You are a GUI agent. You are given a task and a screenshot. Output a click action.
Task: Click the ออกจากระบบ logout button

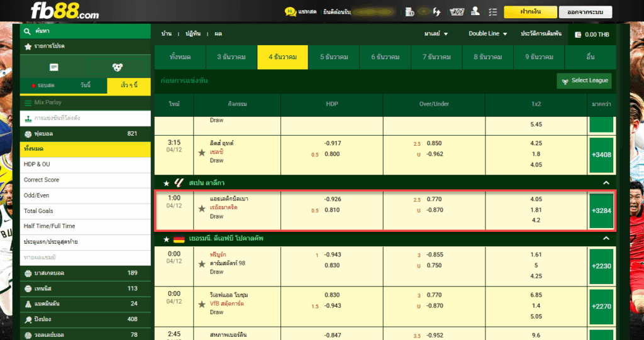(586, 12)
